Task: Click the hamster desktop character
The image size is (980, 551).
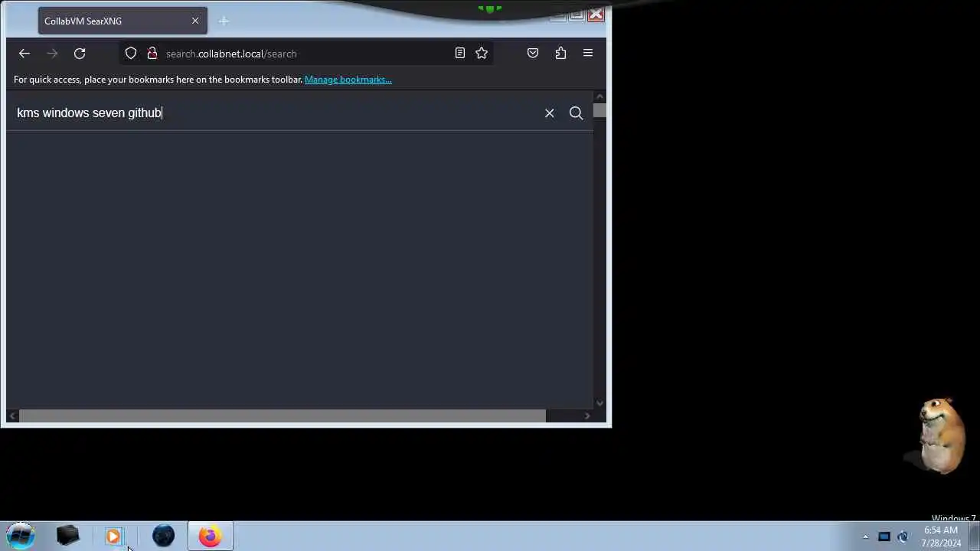Action: pos(940,435)
